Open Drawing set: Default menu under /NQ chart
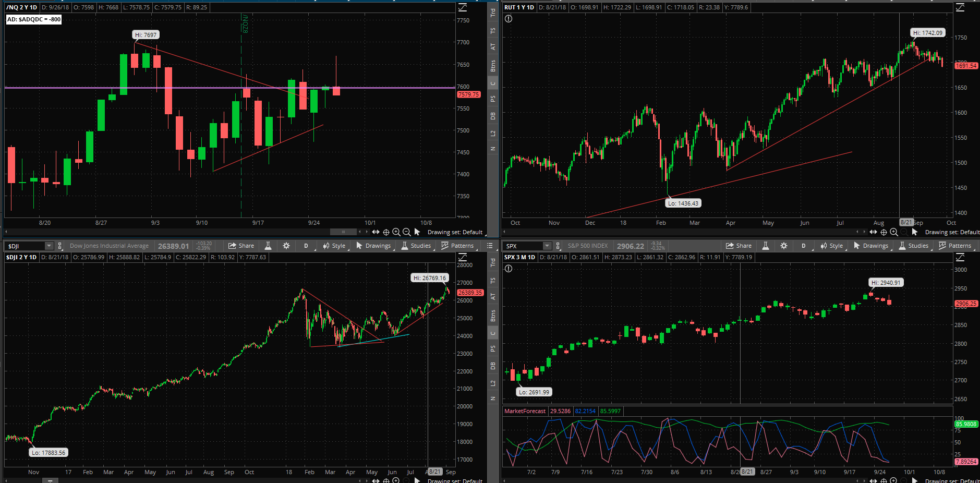The image size is (980, 483). pyautogui.click(x=456, y=232)
